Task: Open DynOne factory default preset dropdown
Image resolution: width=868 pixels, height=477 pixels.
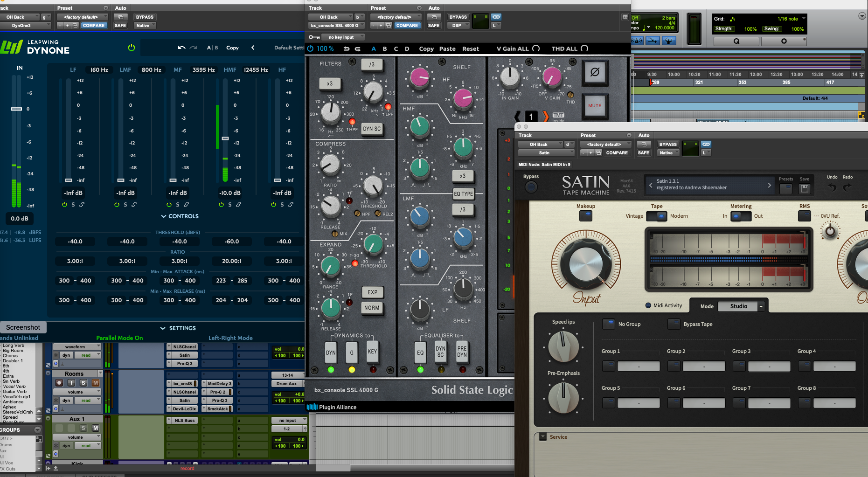Action: click(x=83, y=17)
